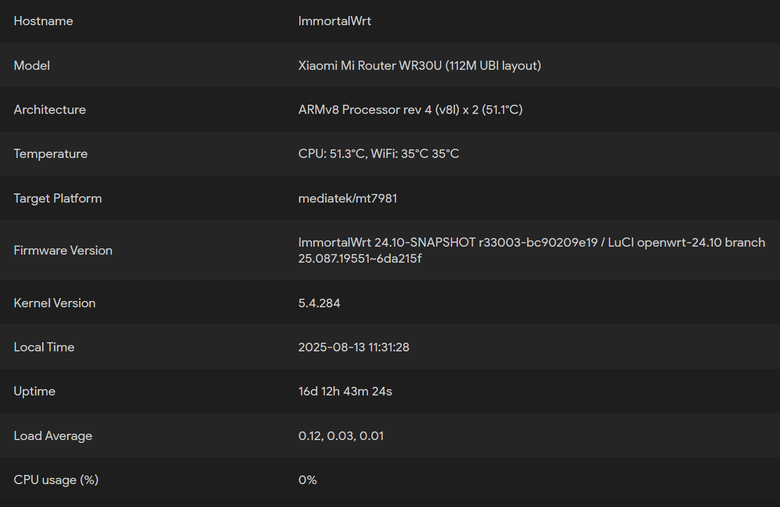Screen dimensions: 780x507
Task: Click the Model row label
Action: 32,66
